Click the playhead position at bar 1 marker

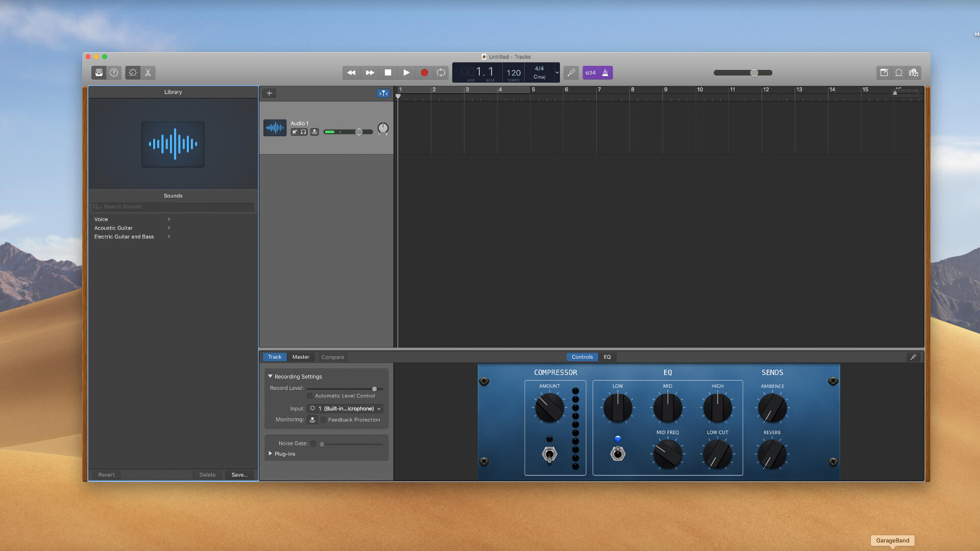coord(398,95)
